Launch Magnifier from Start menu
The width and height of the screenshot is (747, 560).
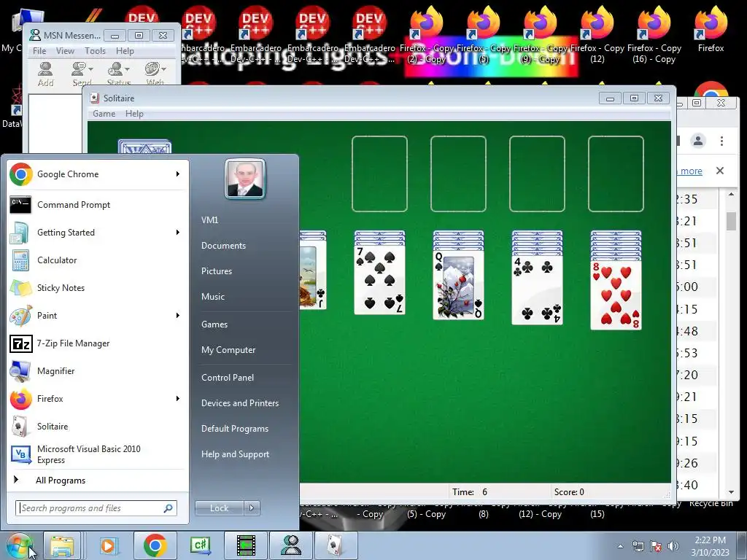[98, 371]
